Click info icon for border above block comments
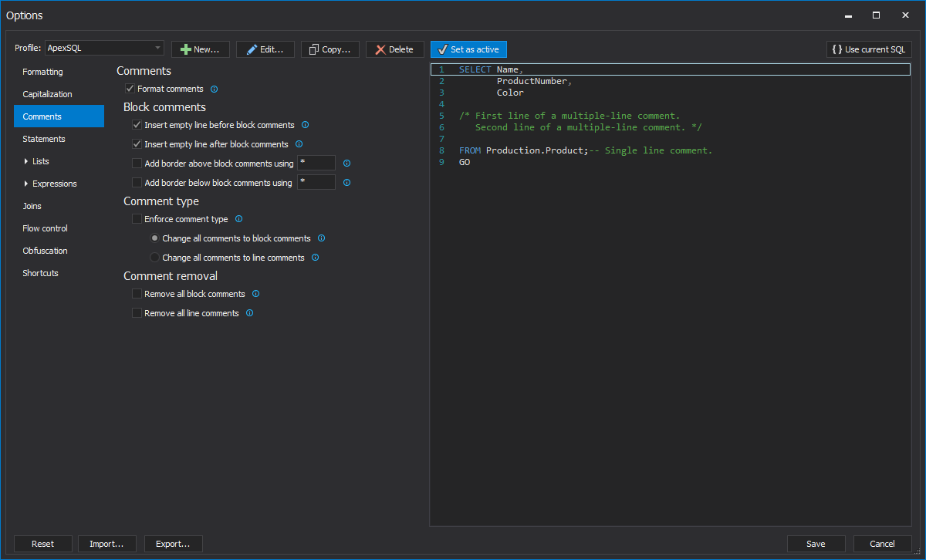The image size is (926, 560). [x=346, y=164]
